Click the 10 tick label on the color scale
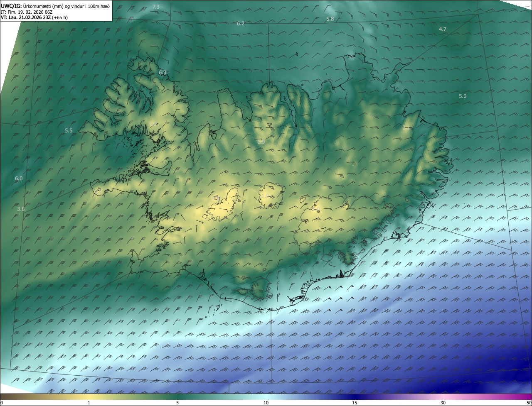532x406 pixels. point(266,403)
